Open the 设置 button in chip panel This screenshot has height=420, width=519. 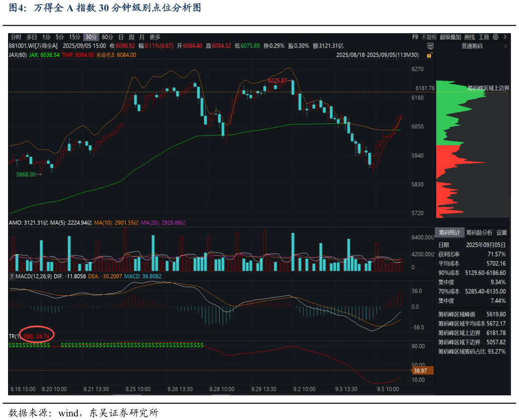502,232
